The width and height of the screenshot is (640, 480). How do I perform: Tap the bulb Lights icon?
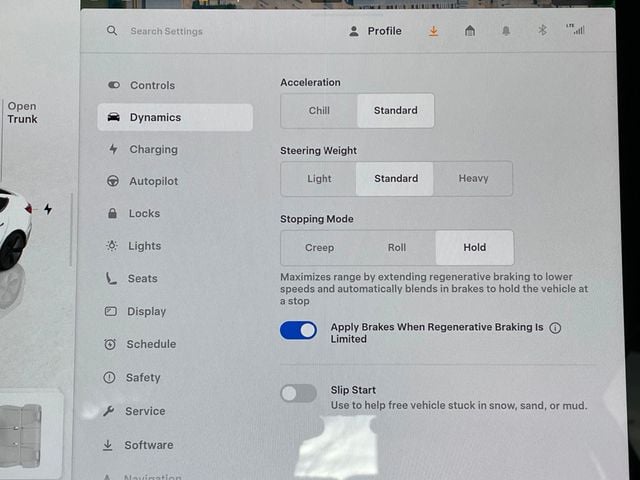[x=112, y=246]
